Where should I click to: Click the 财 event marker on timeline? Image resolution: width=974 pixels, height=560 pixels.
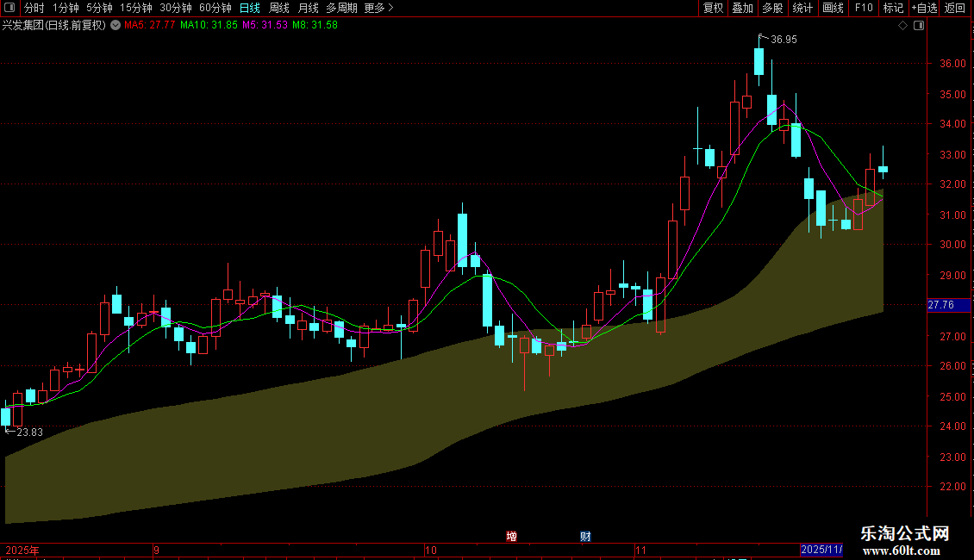[x=585, y=537]
